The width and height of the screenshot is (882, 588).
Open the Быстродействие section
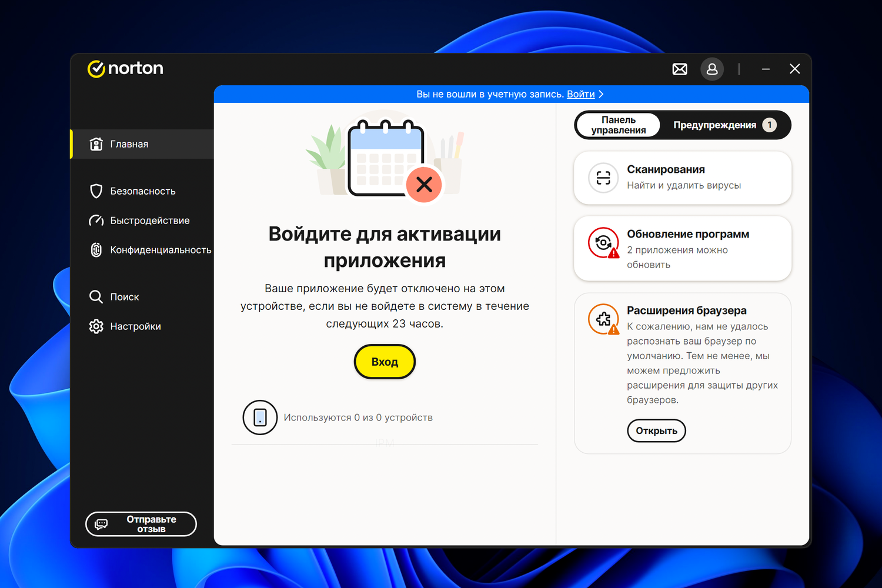click(x=142, y=220)
